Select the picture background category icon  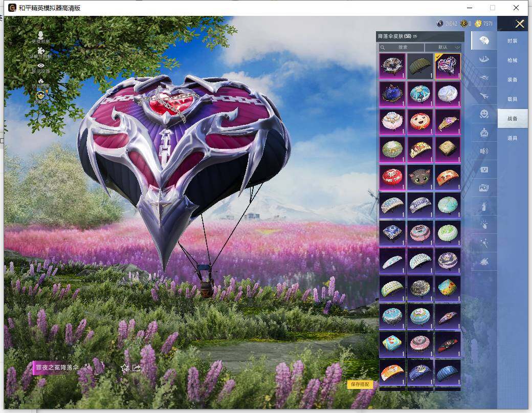[484, 188]
